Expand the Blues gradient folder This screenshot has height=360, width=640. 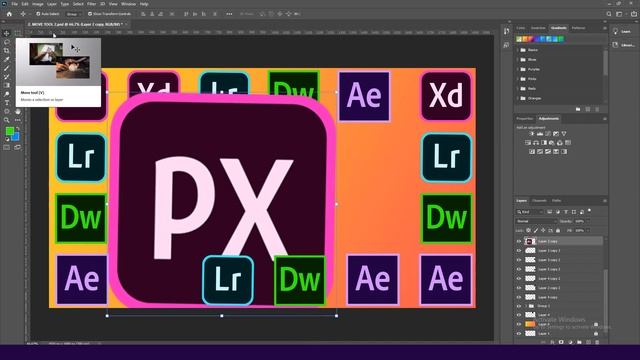(518, 60)
